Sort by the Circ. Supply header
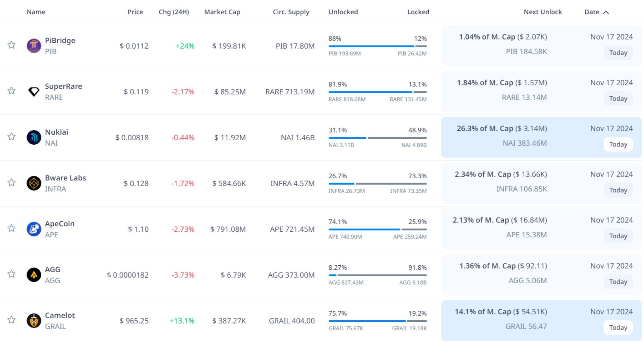 (x=291, y=12)
